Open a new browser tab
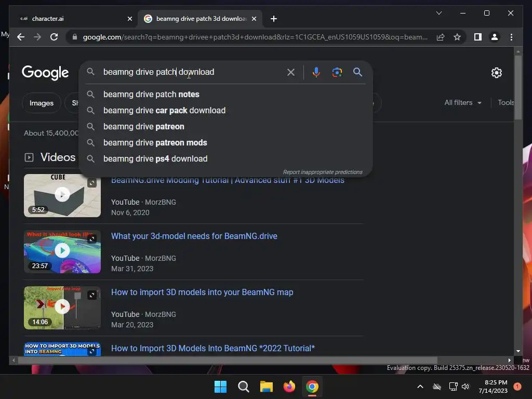Viewport: 532px width, 399px height. click(x=274, y=19)
